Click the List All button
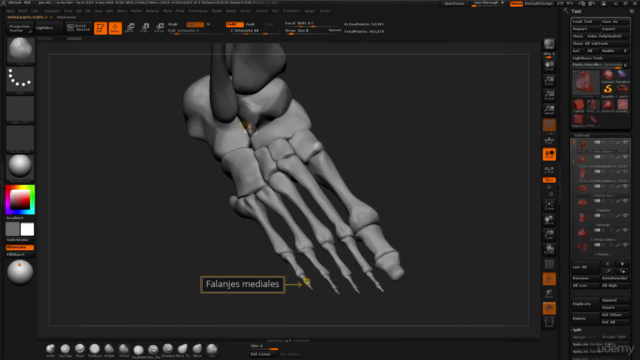This screenshot has width=640, height=360. (585, 267)
